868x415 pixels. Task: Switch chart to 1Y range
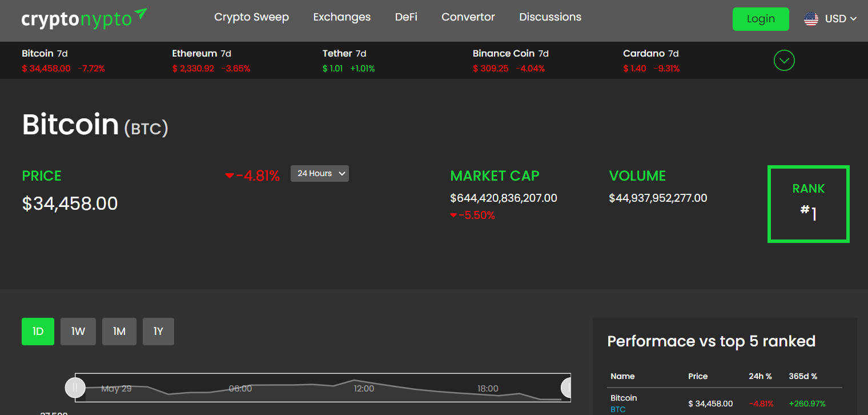point(158,332)
